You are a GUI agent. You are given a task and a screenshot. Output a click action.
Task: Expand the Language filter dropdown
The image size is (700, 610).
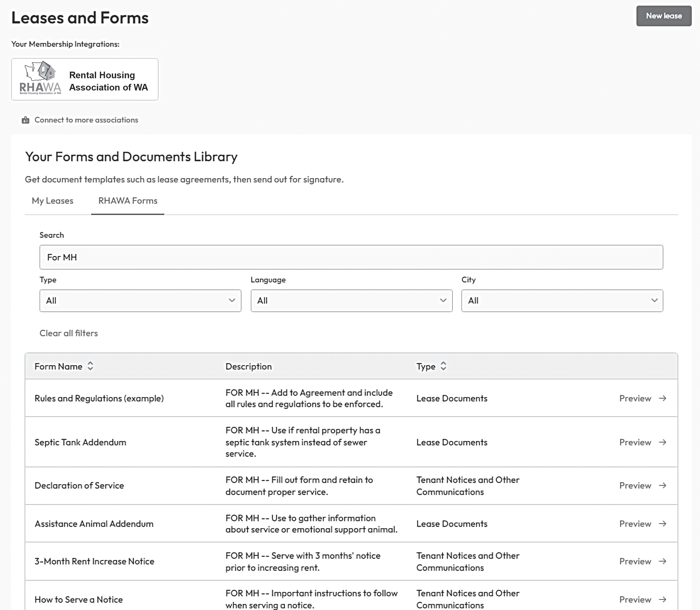(351, 300)
